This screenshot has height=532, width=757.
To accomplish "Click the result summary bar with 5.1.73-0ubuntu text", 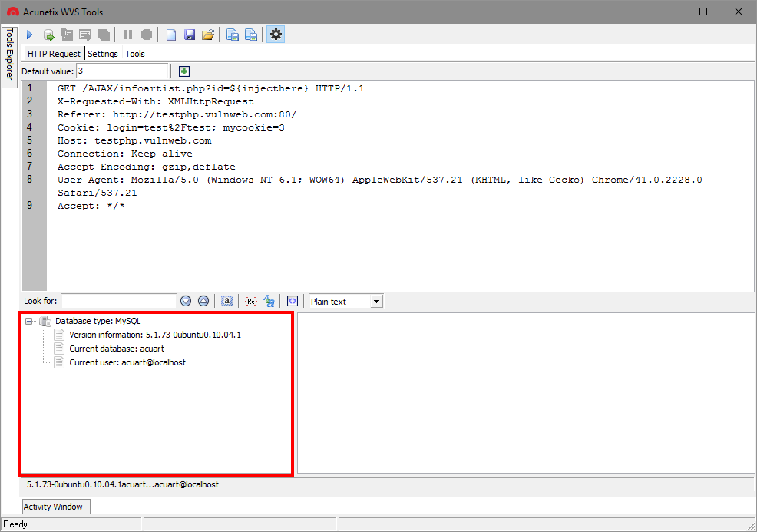I will 387,484.
